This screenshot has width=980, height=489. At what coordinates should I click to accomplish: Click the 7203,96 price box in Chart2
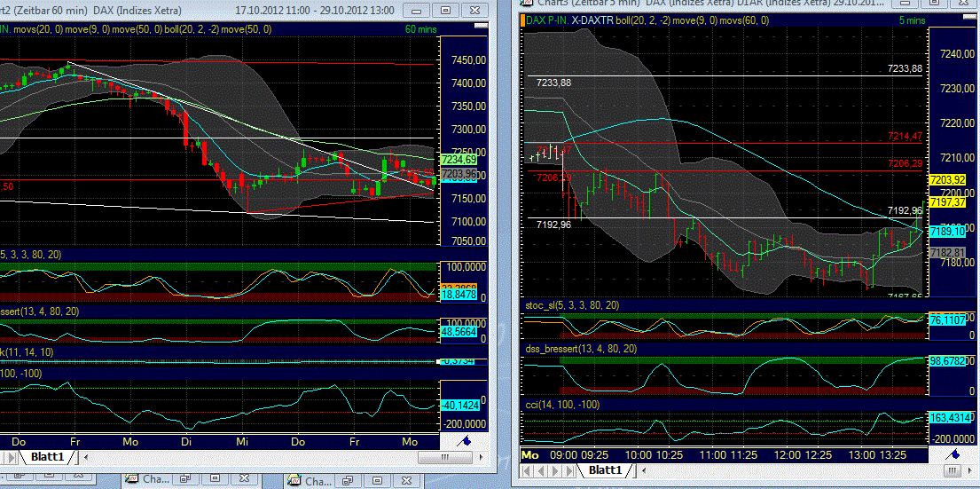(x=459, y=173)
